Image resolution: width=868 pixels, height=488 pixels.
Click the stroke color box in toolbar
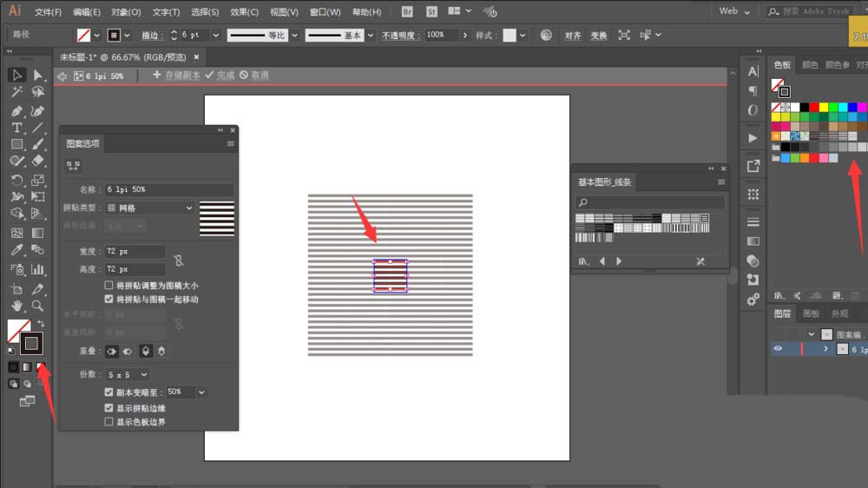tap(31, 344)
